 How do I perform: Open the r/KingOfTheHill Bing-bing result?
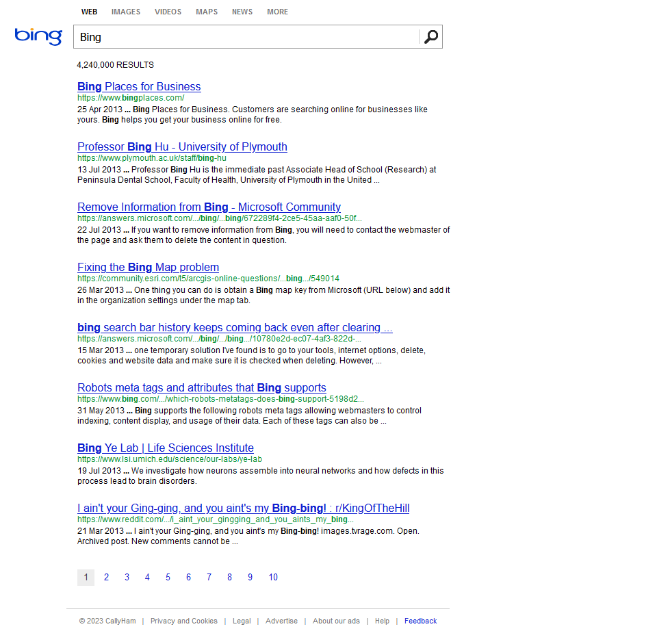tap(244, 508)
